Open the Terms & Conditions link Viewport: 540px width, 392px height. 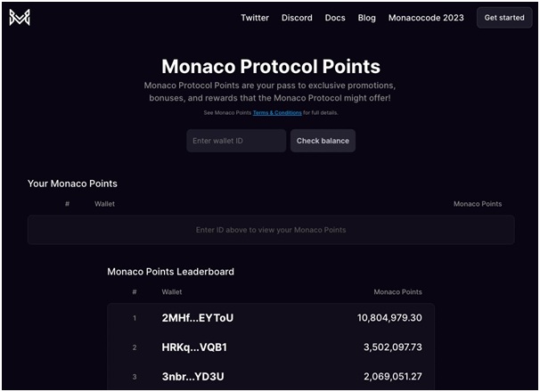pyautogui.click(x=277, y=112)
